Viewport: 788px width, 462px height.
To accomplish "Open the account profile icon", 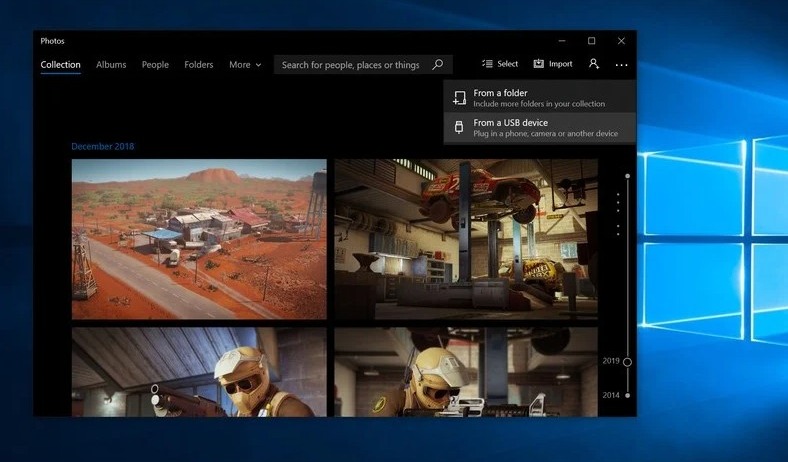I will (x=594, y=64).
